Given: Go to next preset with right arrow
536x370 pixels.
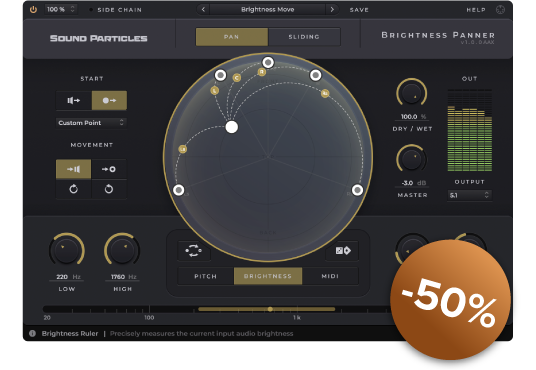Looking at the screenshot, I should tap(332, 10).
